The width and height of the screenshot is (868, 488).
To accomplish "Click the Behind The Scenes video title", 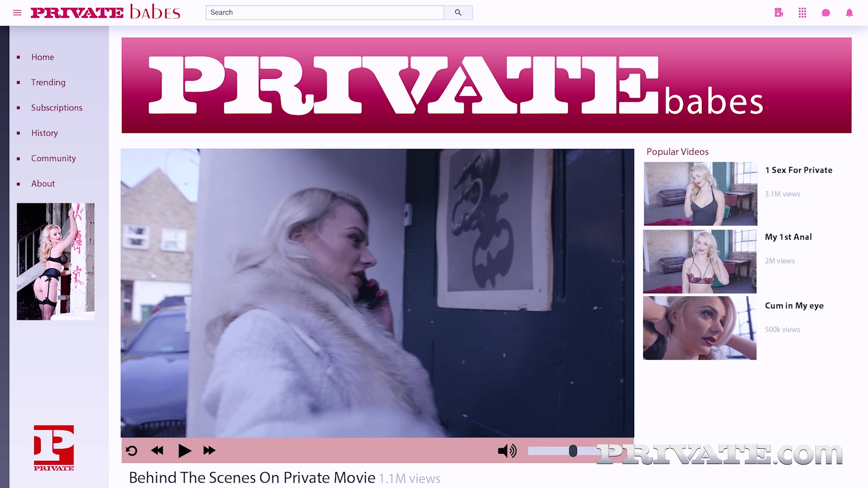I will (x=252, y=478).
